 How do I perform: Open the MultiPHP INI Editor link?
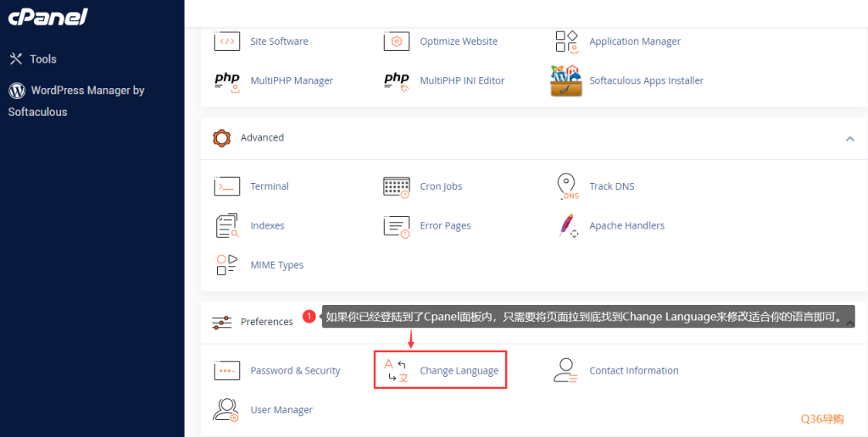pyautogui.click(x=462, y=80)
